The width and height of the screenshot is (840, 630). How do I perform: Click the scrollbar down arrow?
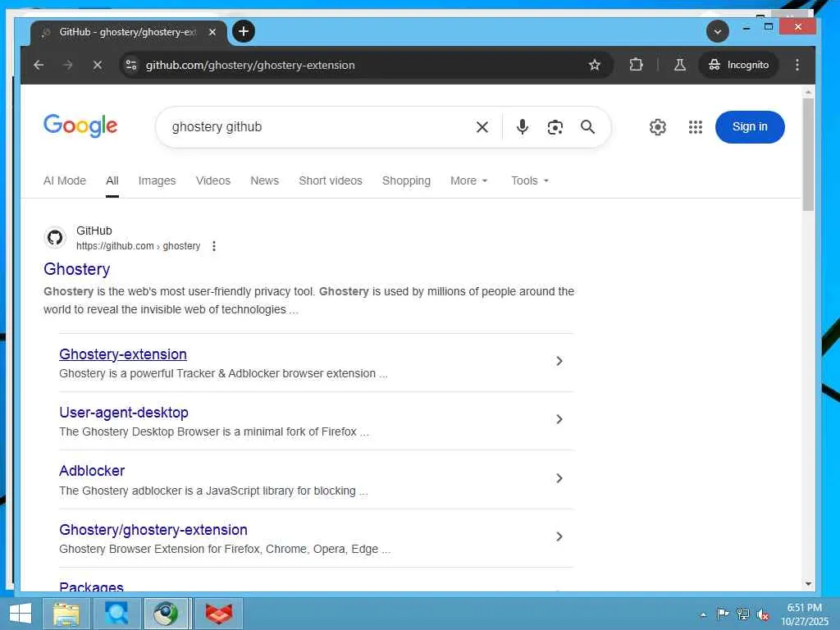click(x=808, y=584)
